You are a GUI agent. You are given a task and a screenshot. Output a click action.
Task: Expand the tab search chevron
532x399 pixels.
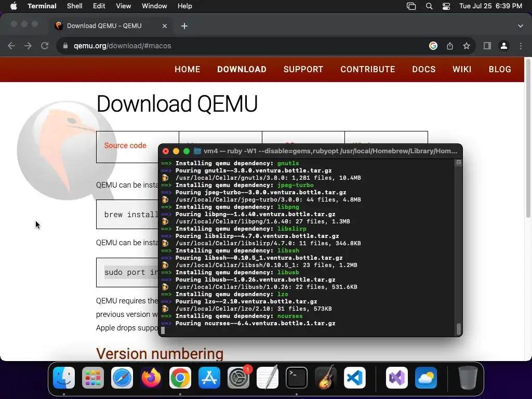coord(521,26)
